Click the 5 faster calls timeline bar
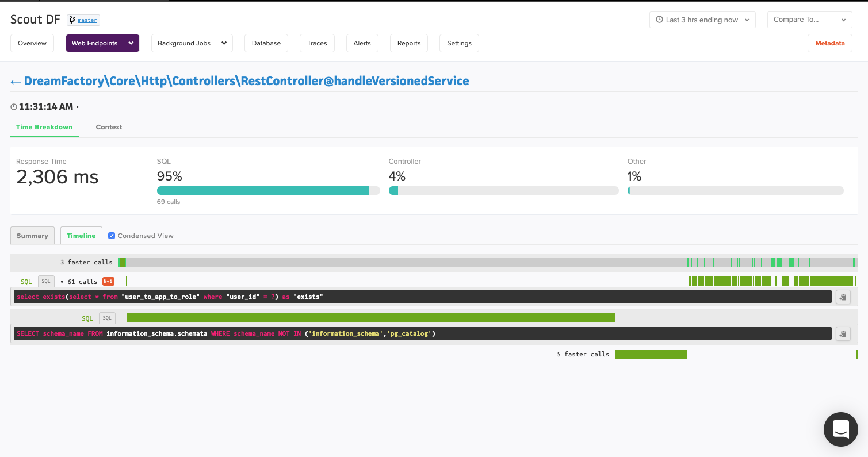 651,355
